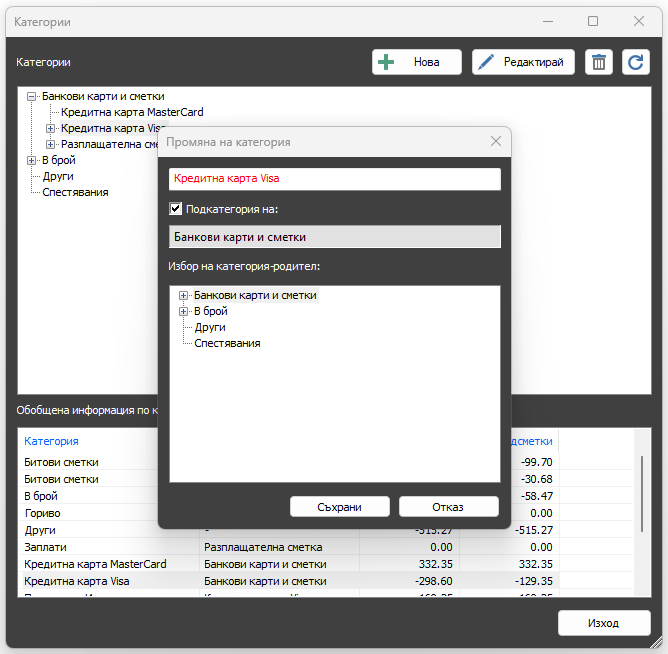The height and width of the screenshot is (654, 668).
Task: Select Спестявания in parent selection tree
Action: [227, 343]
